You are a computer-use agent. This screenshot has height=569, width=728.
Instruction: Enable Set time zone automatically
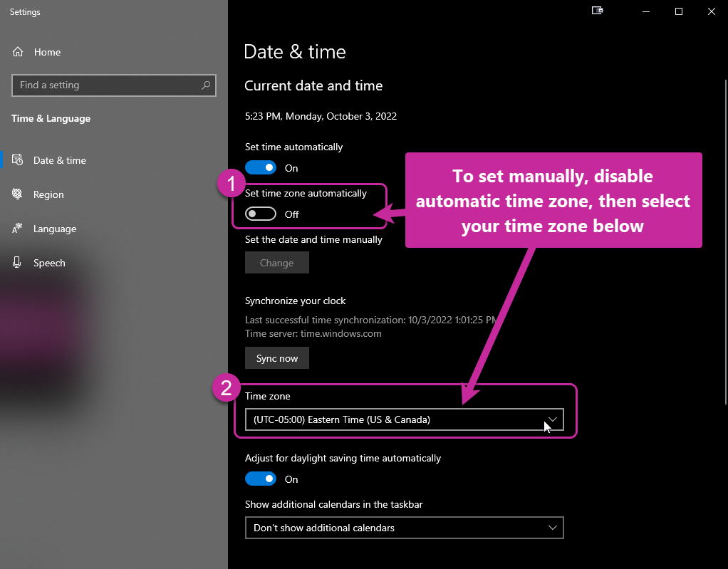click(x=261, y=214)
